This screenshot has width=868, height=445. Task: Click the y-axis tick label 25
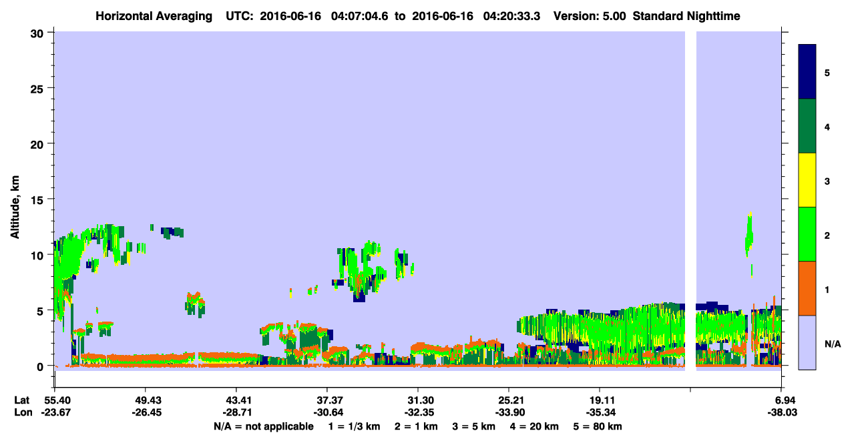click(39, 88)
